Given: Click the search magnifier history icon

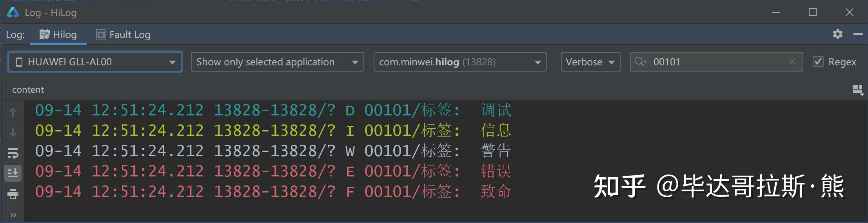Looking at the screenshot, I should pos(640,62).
